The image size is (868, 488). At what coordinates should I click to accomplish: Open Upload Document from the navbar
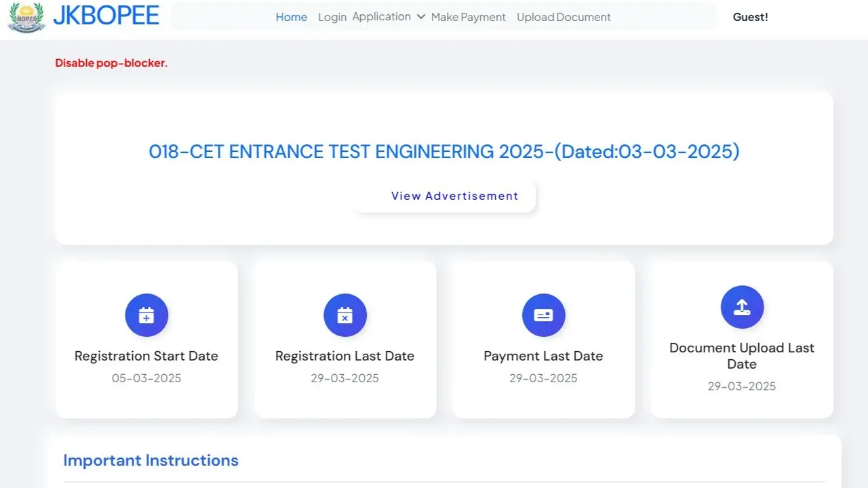coord(564,17)
